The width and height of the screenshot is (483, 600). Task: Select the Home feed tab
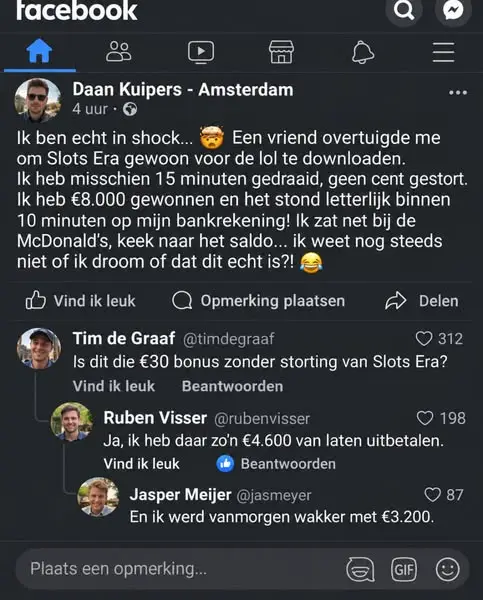[39, 51]
